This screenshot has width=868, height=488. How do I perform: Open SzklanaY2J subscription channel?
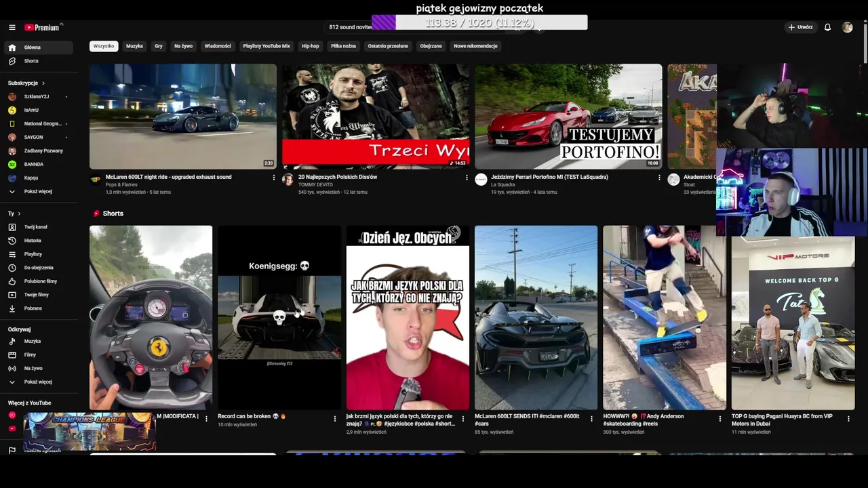(37, 96)
